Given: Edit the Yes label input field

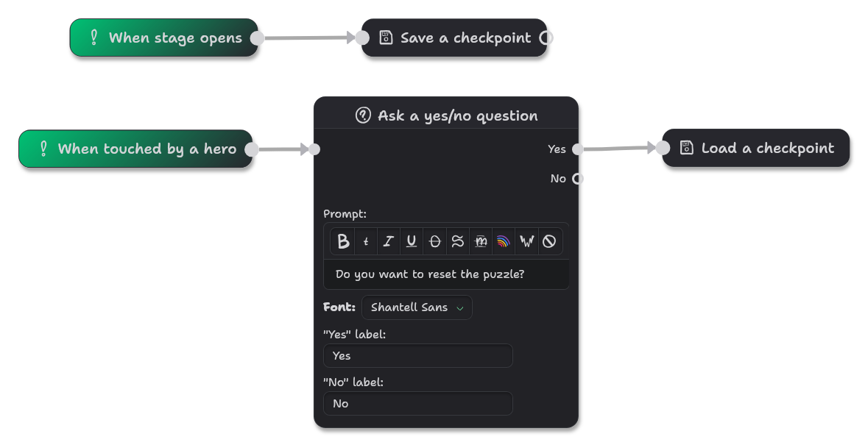Looking at the screenshot, I should point(417,355).
